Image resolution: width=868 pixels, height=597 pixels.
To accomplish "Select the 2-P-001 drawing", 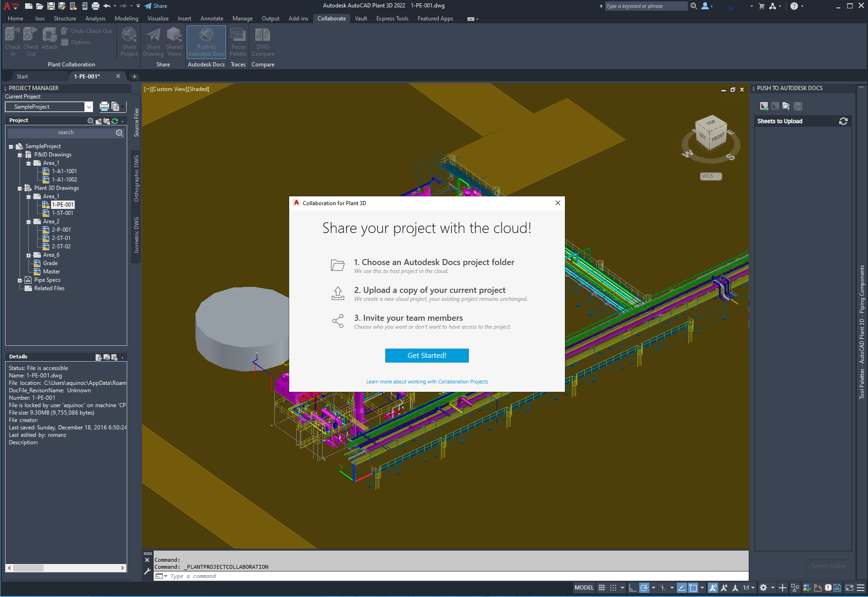I will pyautogui.click(x=61, y=230).
